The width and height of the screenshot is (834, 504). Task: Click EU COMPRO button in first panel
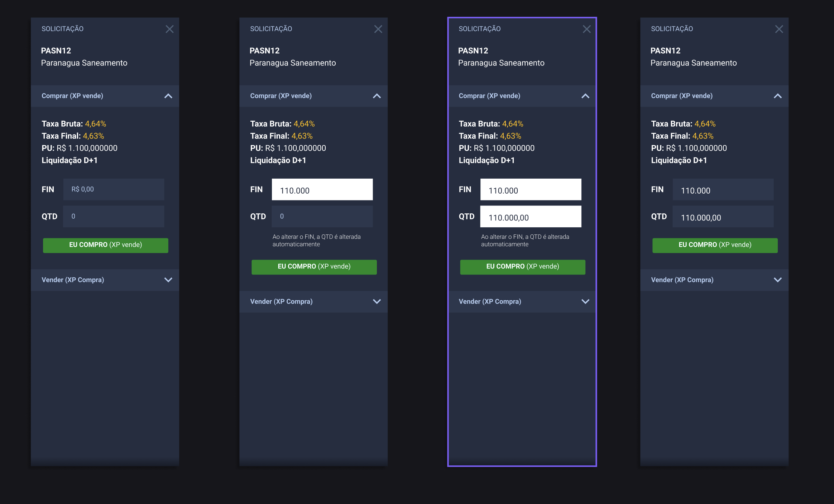(x=105, y=245)
